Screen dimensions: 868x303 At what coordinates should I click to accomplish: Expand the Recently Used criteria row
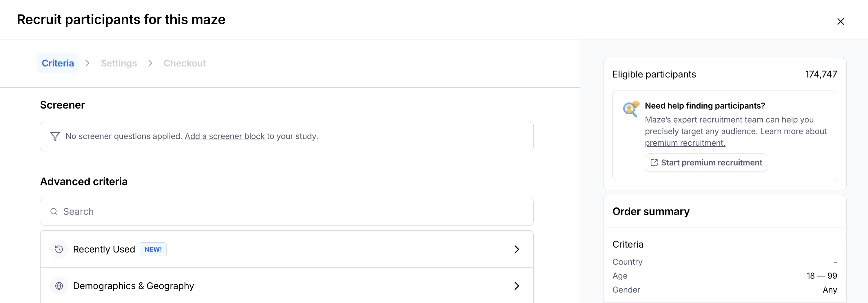(517, 249)
